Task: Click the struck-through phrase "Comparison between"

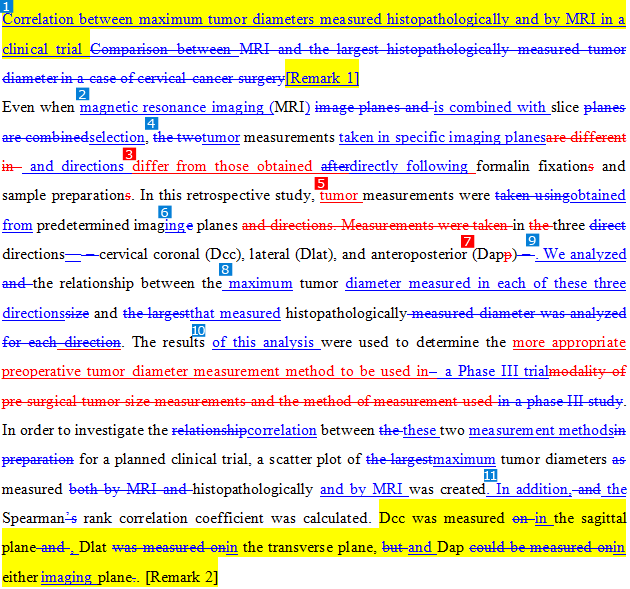Action: tap(161, 49)
